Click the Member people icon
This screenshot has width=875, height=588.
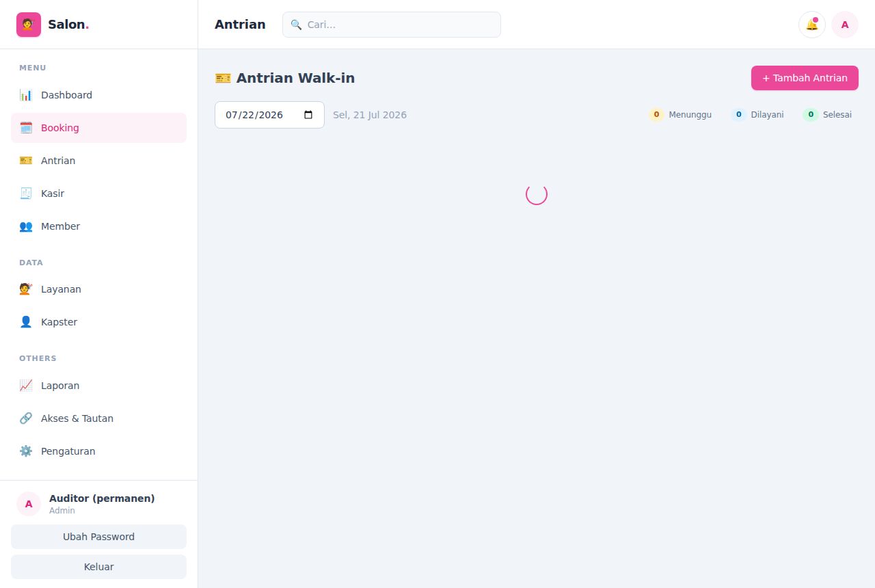[26, 226]
